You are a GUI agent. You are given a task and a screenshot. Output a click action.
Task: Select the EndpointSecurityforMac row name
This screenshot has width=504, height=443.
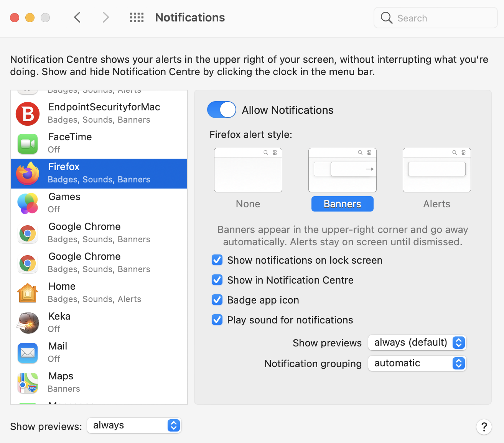pyautogui.click(x=104, y=107)
